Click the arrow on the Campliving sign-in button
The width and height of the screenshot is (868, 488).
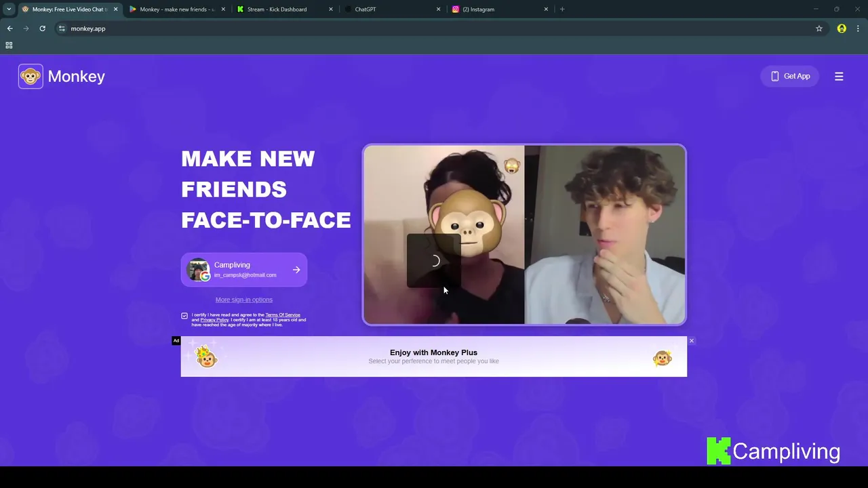point(296,270)
